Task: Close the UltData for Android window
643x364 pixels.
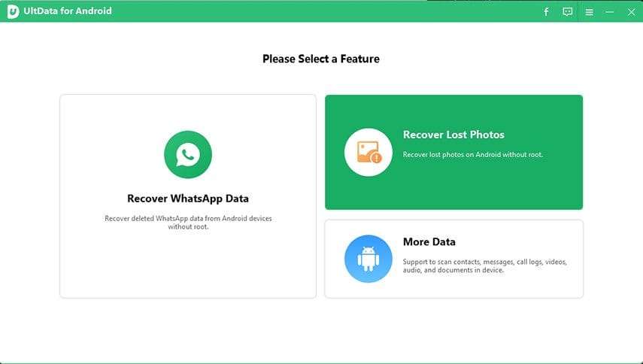Action: click(630, 12)
